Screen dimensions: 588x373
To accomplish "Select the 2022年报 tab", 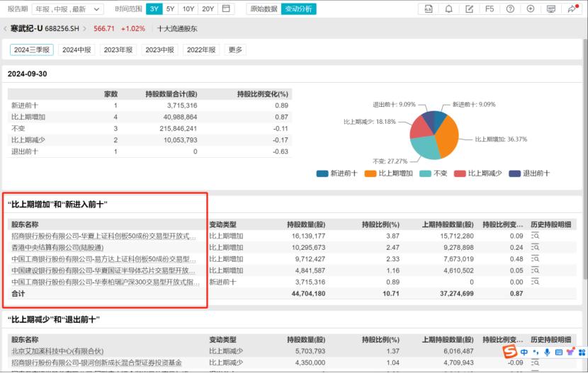I will pos(201,50).
